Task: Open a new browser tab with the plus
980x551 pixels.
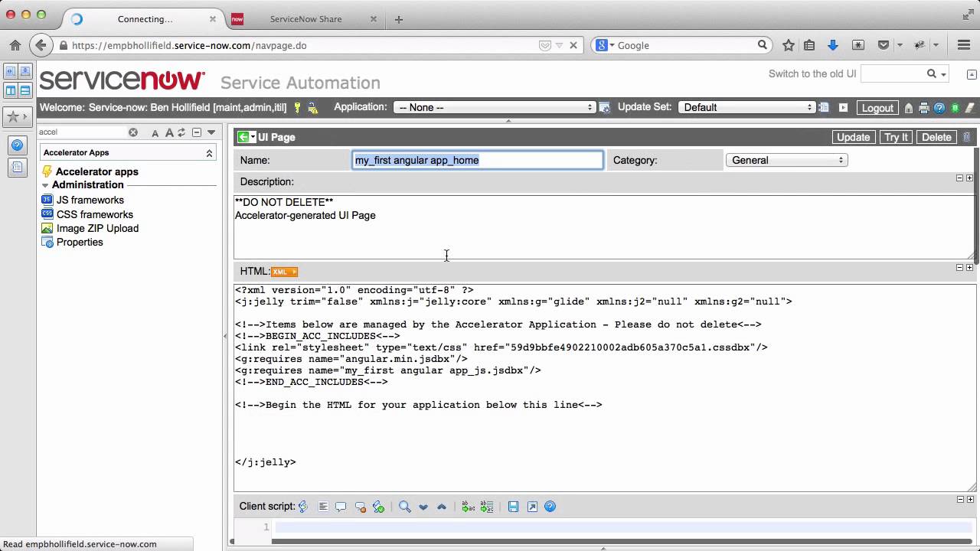Action: pyautogui.click(x=399, y=20)
